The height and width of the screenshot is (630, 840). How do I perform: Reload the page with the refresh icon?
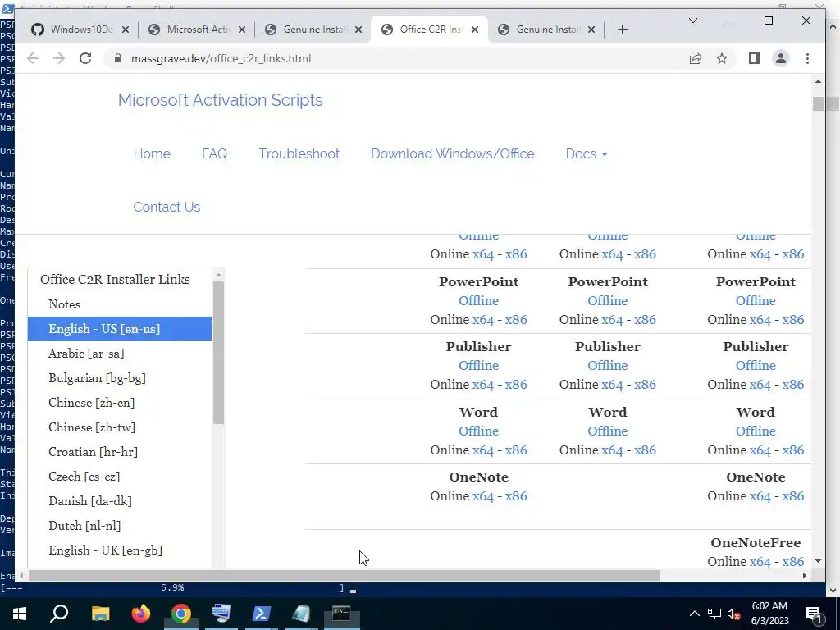[85, 58]
